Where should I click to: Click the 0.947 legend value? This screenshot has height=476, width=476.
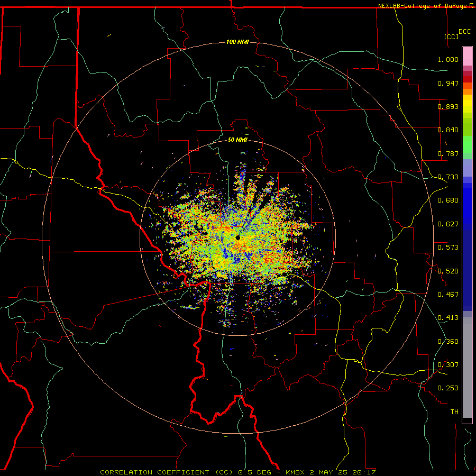pos(448,83)
